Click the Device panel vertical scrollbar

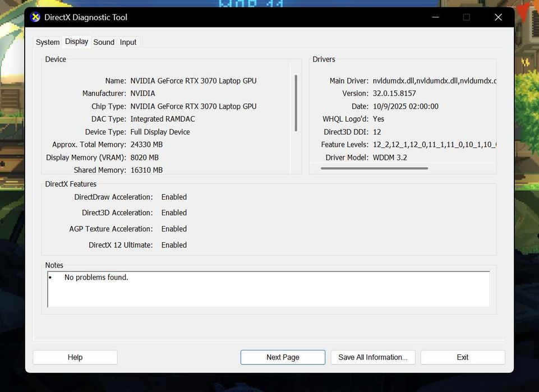(296, 103)
